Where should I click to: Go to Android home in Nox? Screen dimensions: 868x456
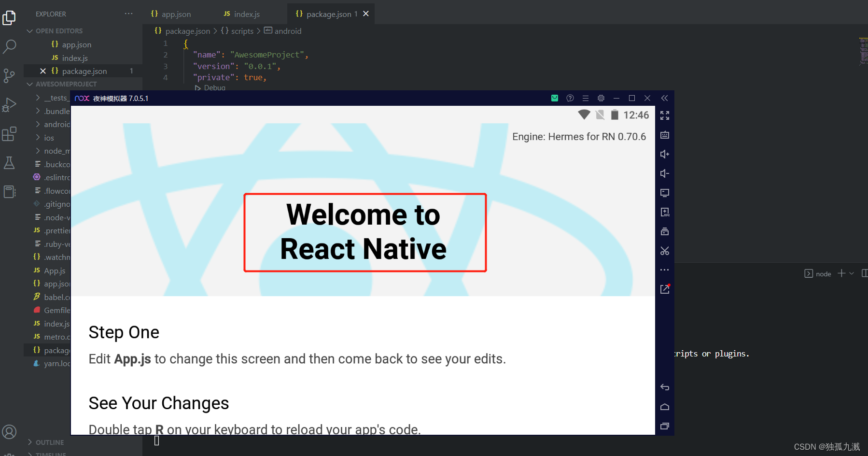(x=665, y=407)
